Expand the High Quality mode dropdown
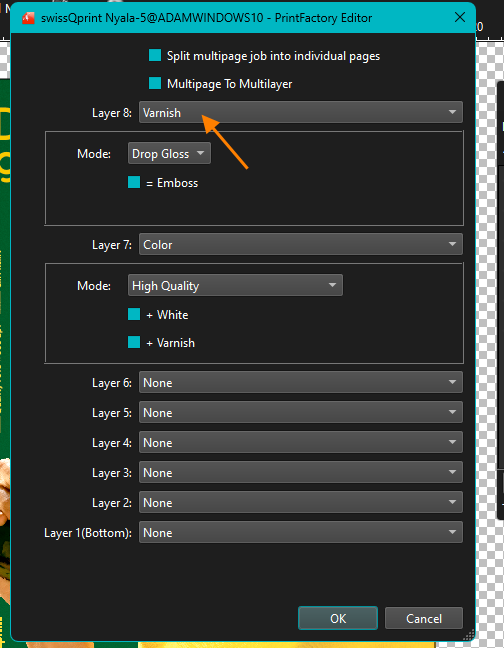504x648 pixels. [235, 285]
